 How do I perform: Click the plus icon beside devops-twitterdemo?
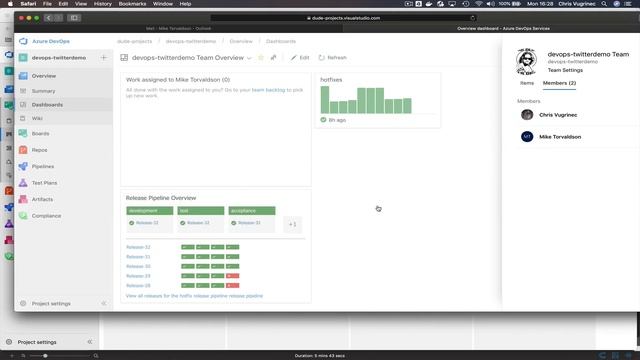(104, 58)
